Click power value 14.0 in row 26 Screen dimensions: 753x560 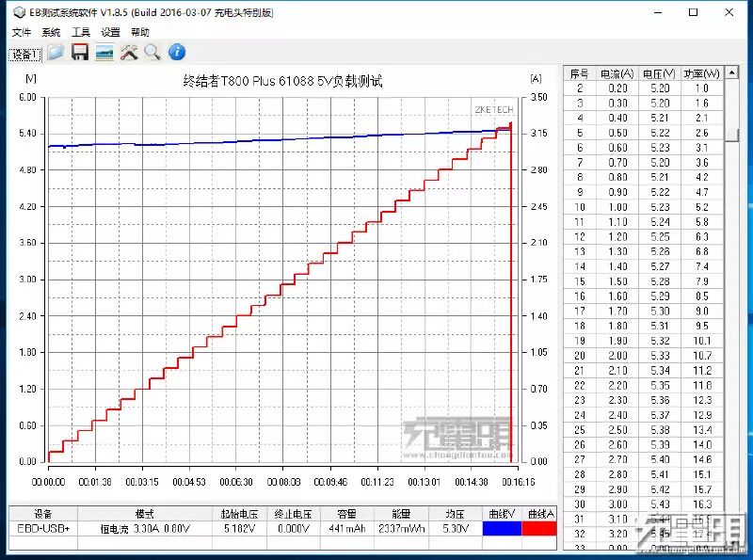coord(702,445)
